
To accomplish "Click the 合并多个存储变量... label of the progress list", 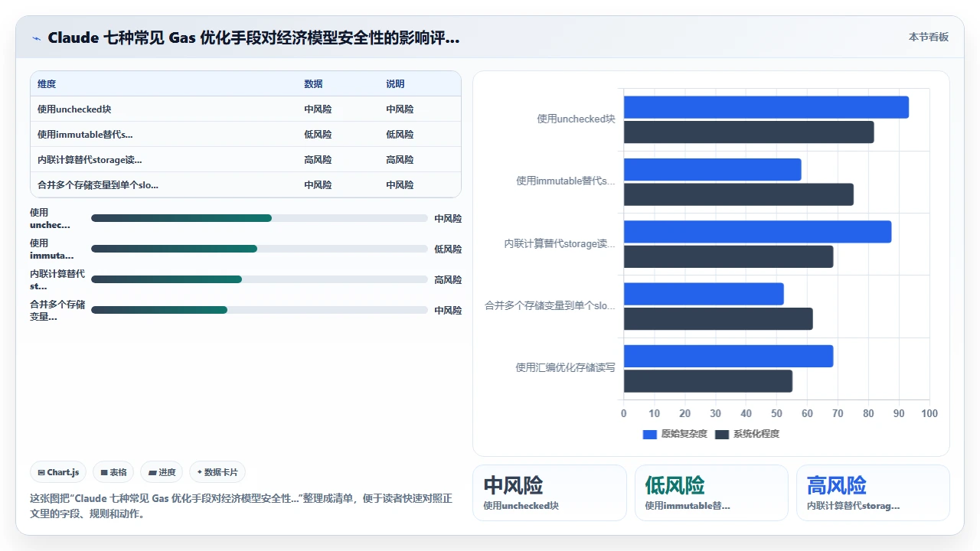I will [x=57, y=311].
